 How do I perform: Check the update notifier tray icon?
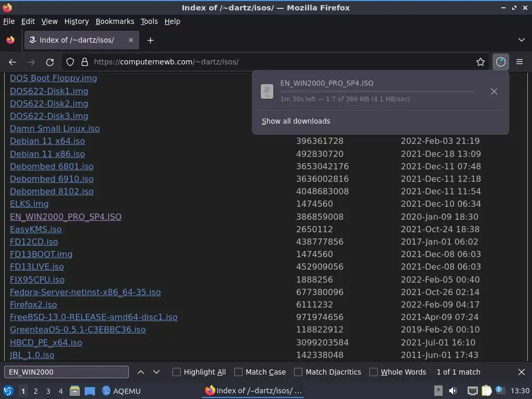point(500,390)
